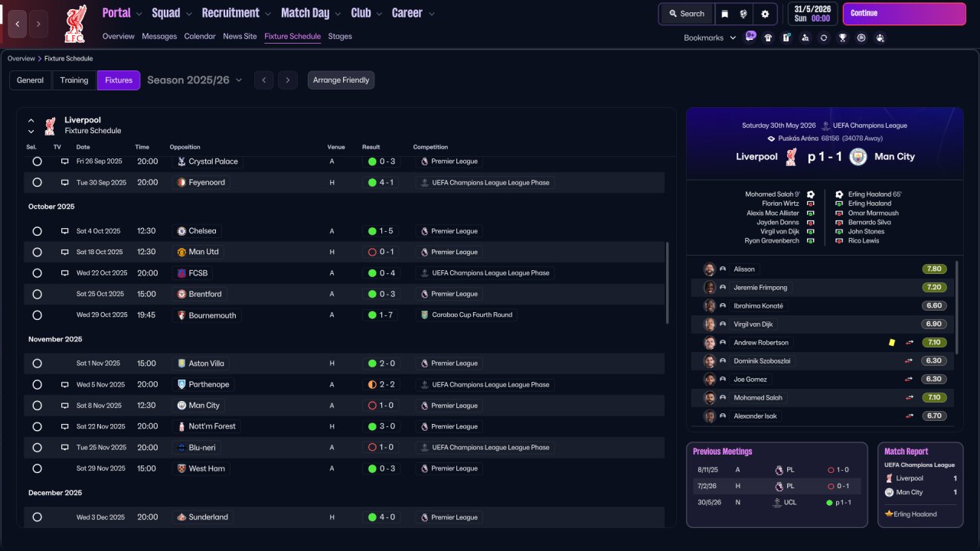Open the shirt (kit) bookmark shortcut
Screen dimensions: 980x551
pos(768,37)
